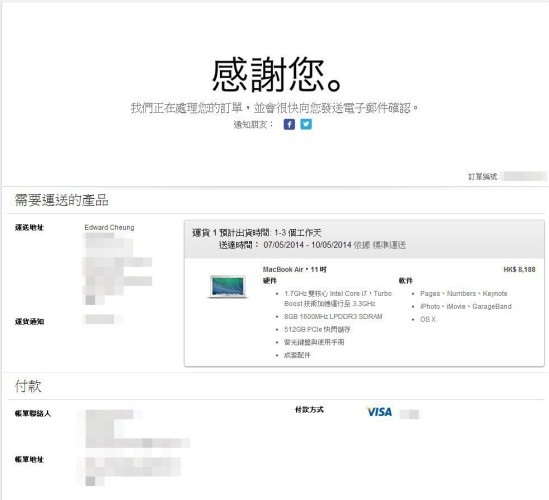Viewport: 549px width, 500px height.
Task: Click the 運送地址 label
Action: 29,228
